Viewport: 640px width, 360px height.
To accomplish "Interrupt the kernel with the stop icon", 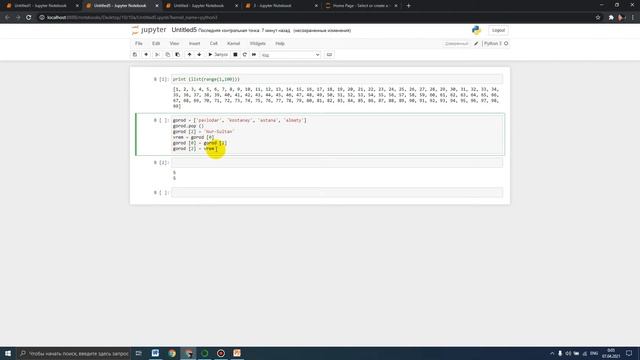I will click(235, 54).
